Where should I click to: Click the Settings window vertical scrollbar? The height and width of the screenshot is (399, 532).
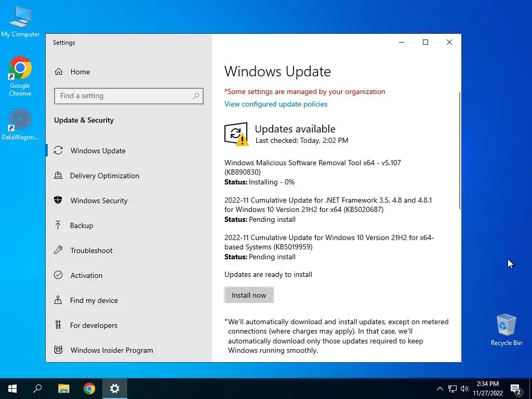[459, 151]
